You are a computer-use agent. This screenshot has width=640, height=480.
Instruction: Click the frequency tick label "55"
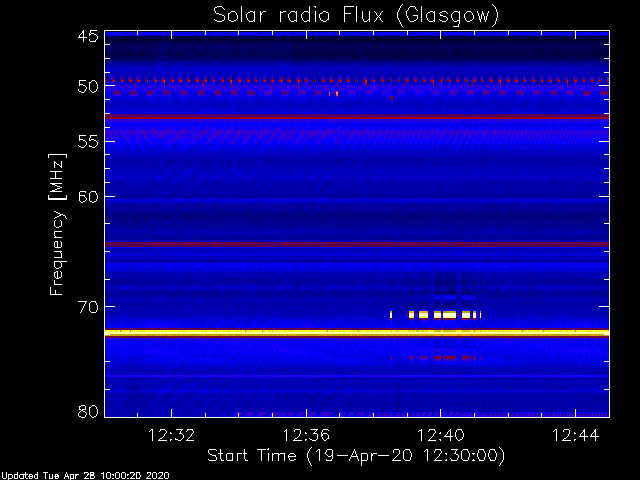(88, 142)
